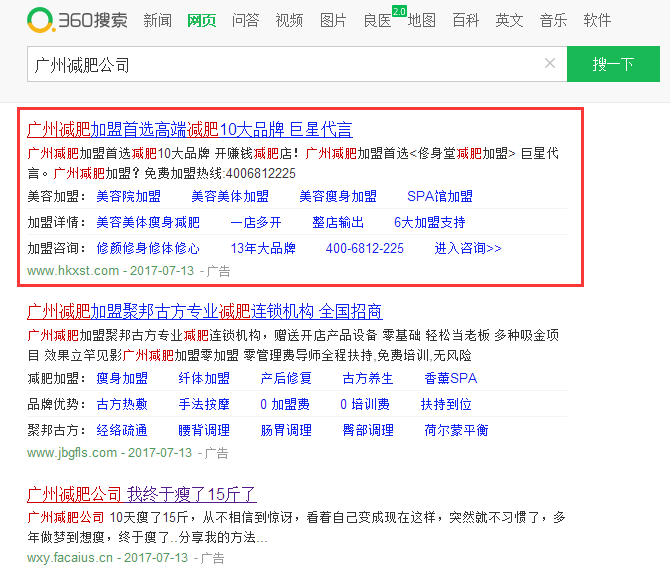Select the 视频 search tab
This screenshot has width=670, height=579.
(x=289, y=20)
